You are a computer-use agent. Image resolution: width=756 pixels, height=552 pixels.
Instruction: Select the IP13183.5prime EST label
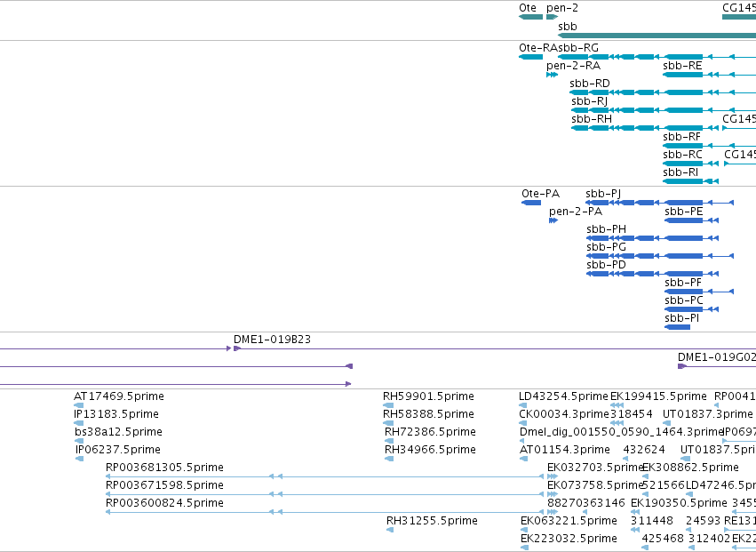click(116, 414)
